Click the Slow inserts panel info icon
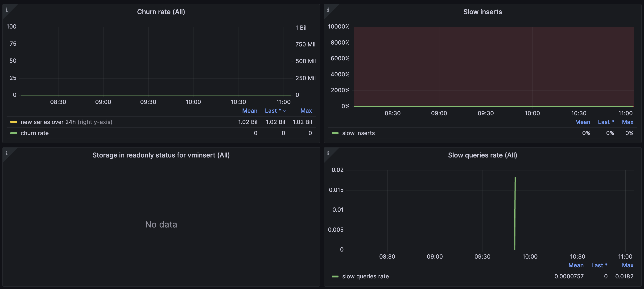Viewport: 644px width, 289px height. 328,10
